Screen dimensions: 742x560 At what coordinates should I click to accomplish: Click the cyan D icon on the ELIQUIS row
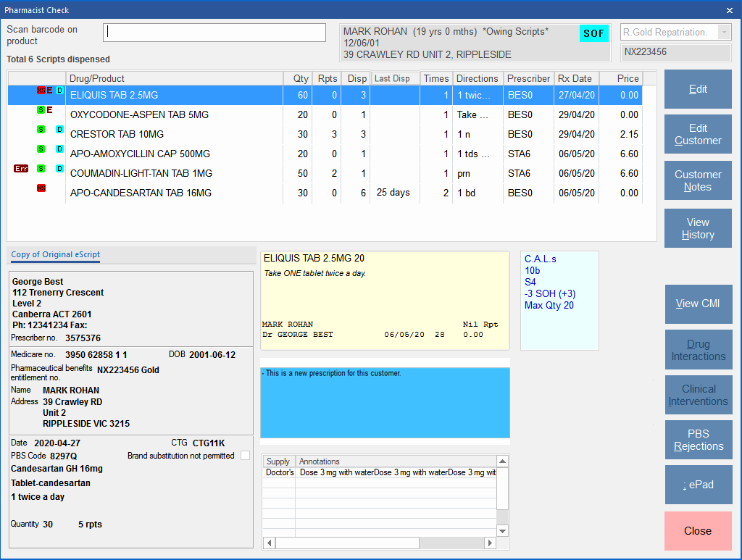(x=59, y=90)
